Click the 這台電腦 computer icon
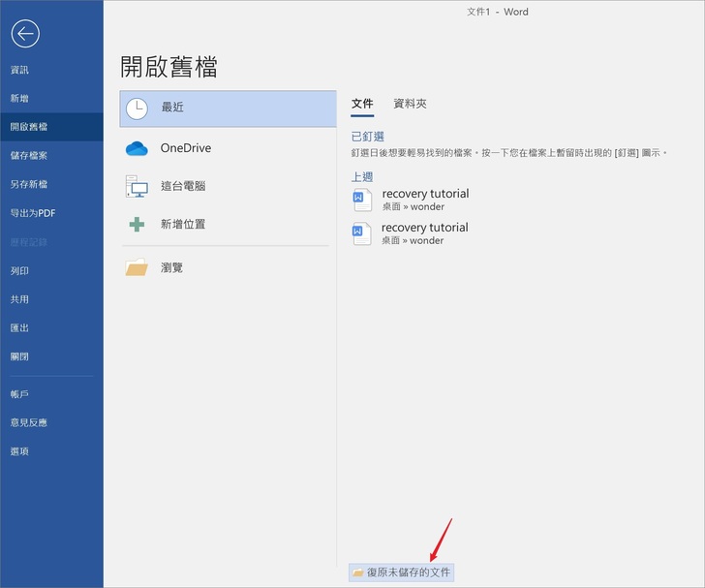 pos(137,186)
